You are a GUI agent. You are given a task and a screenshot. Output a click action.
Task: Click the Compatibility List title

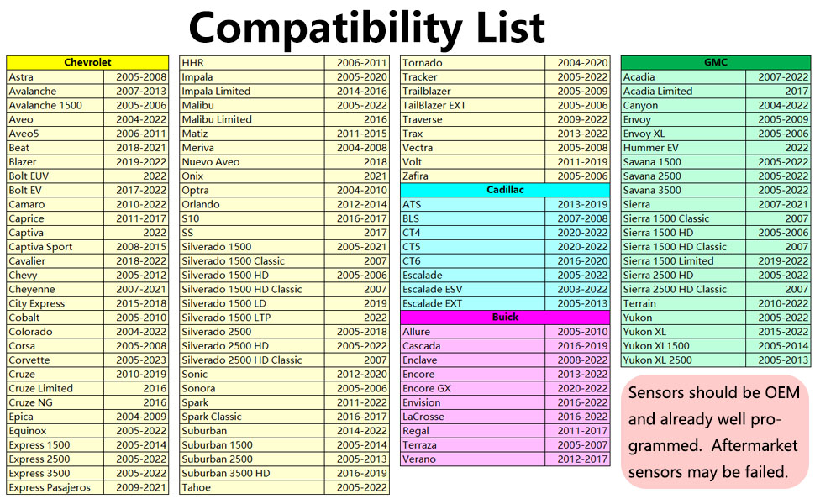pyautogui.click(x=366, y=27)
